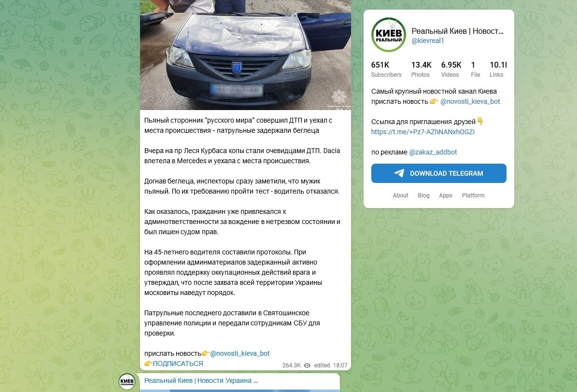Click the Киев Реальный channel logo in sidebar
The height and width of the screenshot is (392, 577).
tap(388, 35)
